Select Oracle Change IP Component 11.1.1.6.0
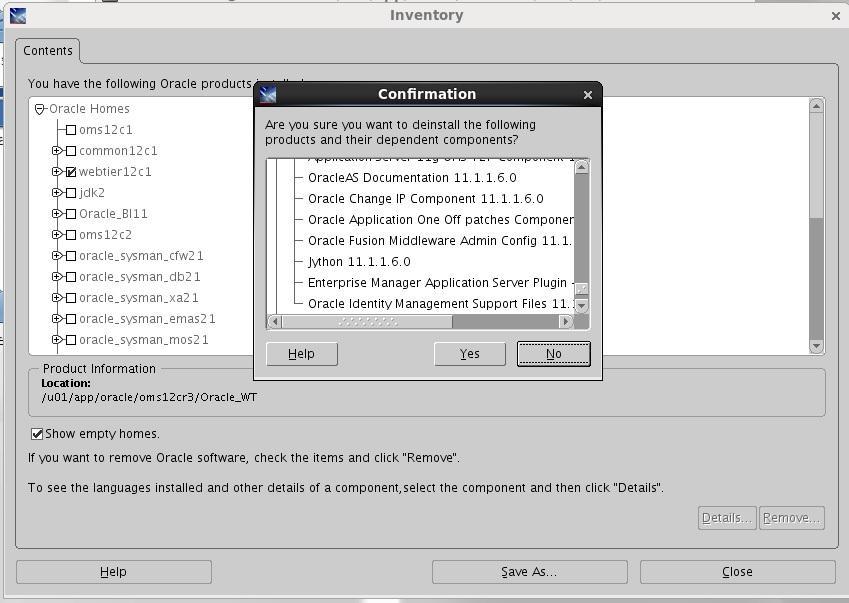The width and height of the screenshot is (849, 603). [426, 199]
